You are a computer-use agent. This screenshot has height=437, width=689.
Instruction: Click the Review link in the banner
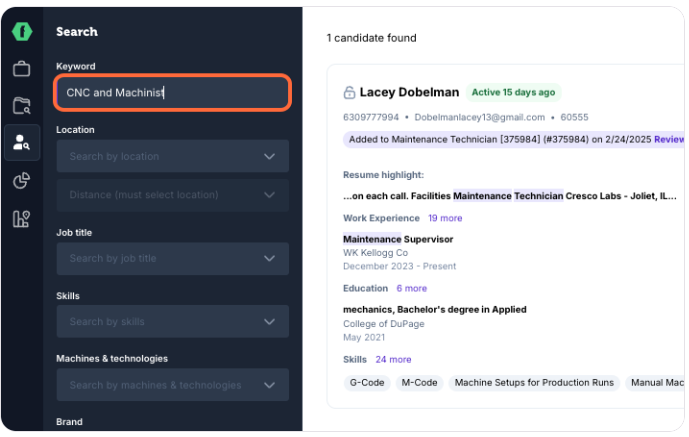pos(669,140)
